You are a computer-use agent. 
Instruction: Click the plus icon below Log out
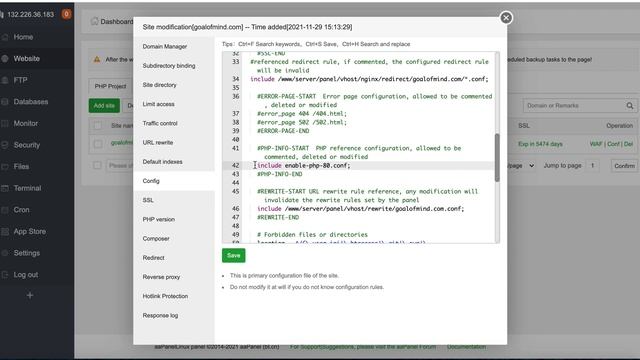pos(30,295)
